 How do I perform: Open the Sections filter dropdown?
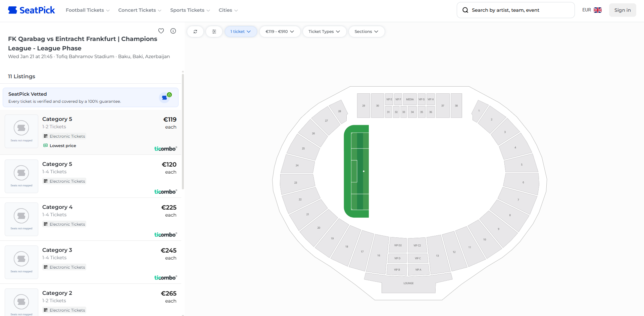pyautogui.click(x=366, y=32)
